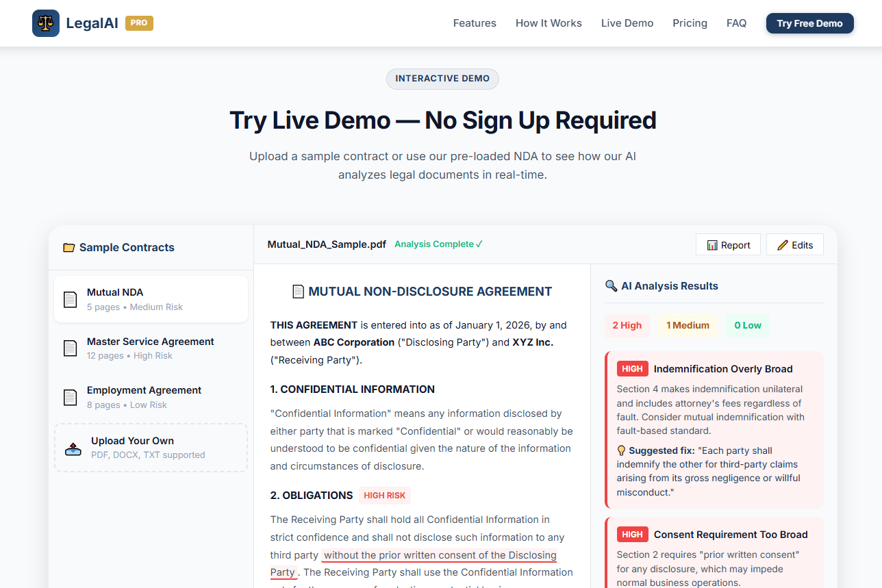This screenshot has width=882, height=588.
Task: Open the Live Demo nav link
Action: pos(627,23)
